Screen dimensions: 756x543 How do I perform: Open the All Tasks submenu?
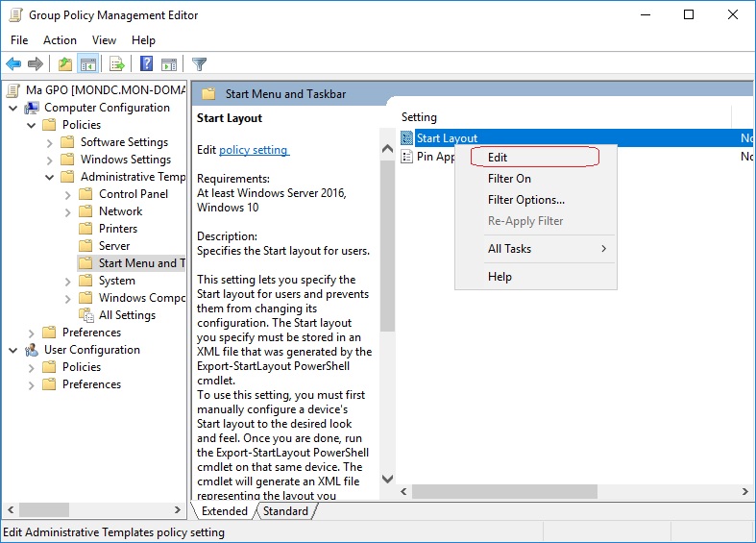535,249
